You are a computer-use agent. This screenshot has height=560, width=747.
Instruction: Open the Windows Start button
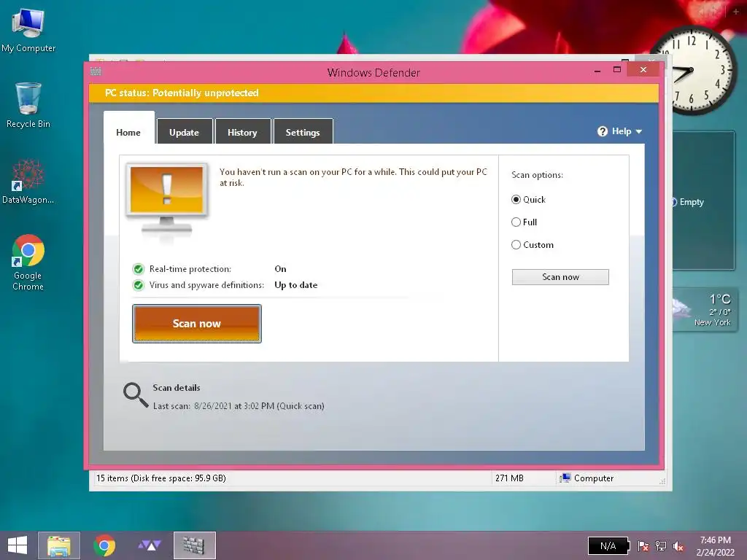18,545
